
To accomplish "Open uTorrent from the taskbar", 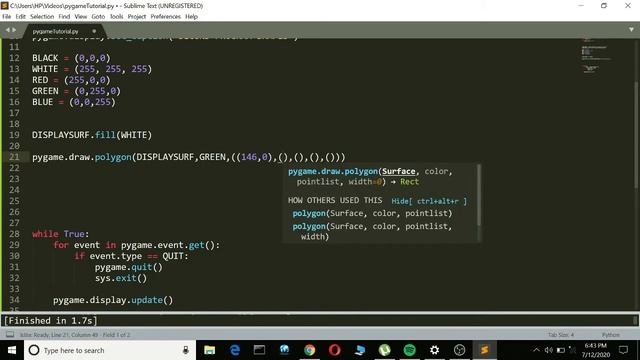I will tap(384, 350).
